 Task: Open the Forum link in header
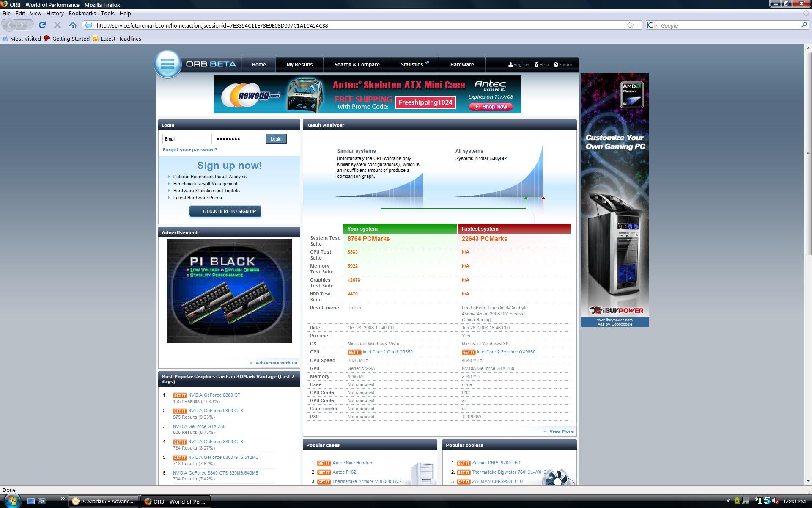point(563,65)
